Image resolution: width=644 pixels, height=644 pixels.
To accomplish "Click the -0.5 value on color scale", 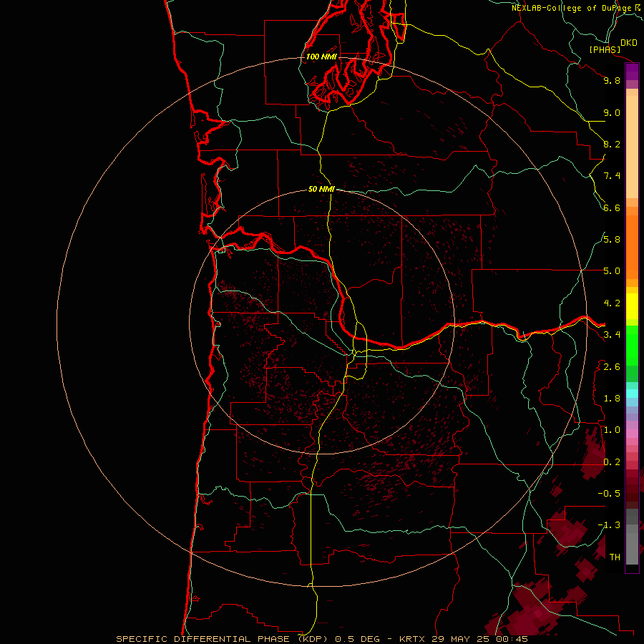I will tap(609, 494).
